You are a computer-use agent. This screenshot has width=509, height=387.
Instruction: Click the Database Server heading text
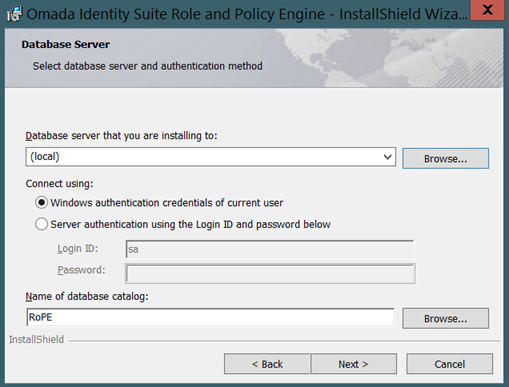pos(66,44)
